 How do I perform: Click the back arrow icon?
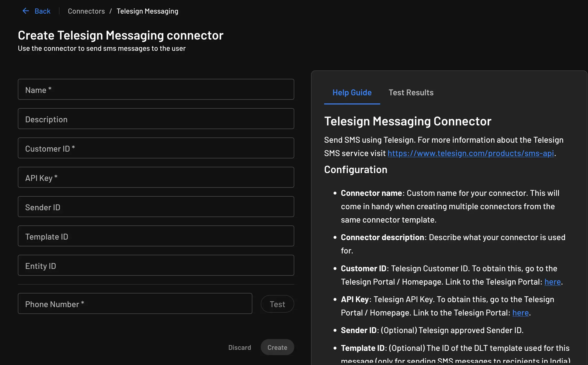pos(25,11)
